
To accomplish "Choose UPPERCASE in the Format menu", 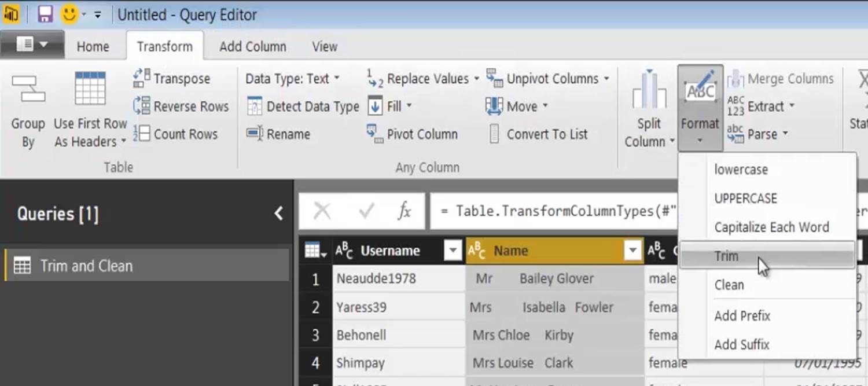I will (x=745, y=198).
